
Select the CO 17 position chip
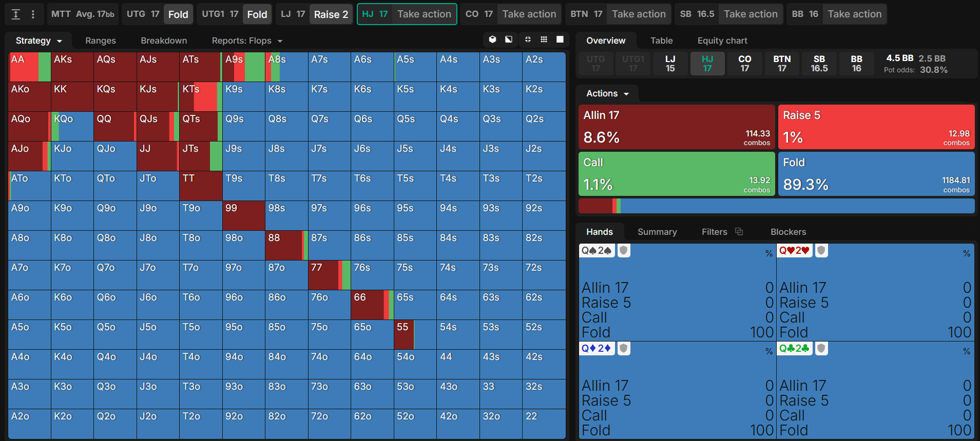[745, 64]
